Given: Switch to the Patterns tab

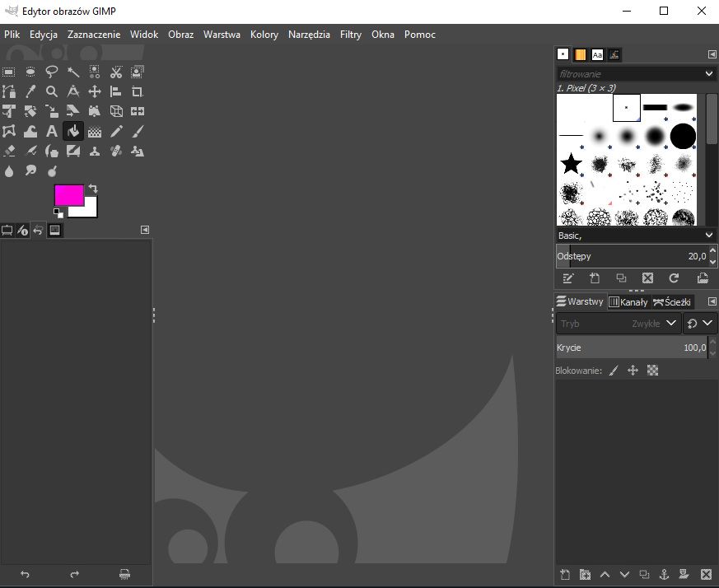Looking at the screenshot, I should [x=580, y=54].
